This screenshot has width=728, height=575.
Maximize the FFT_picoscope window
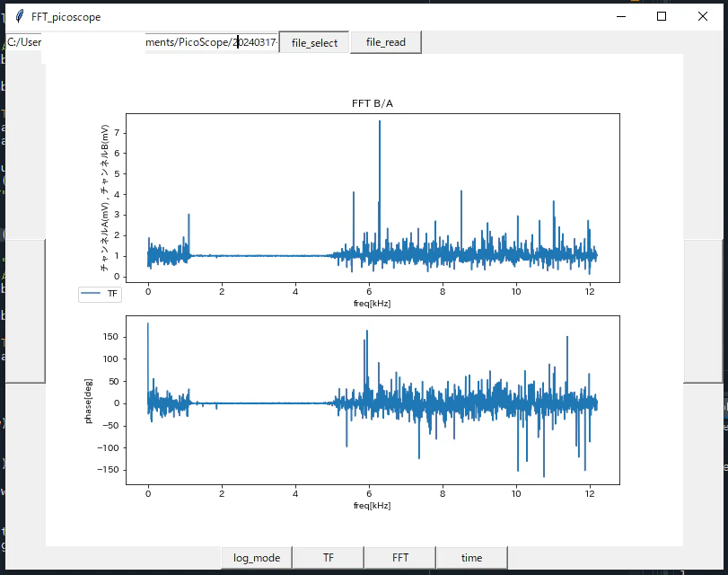(662, 17)
